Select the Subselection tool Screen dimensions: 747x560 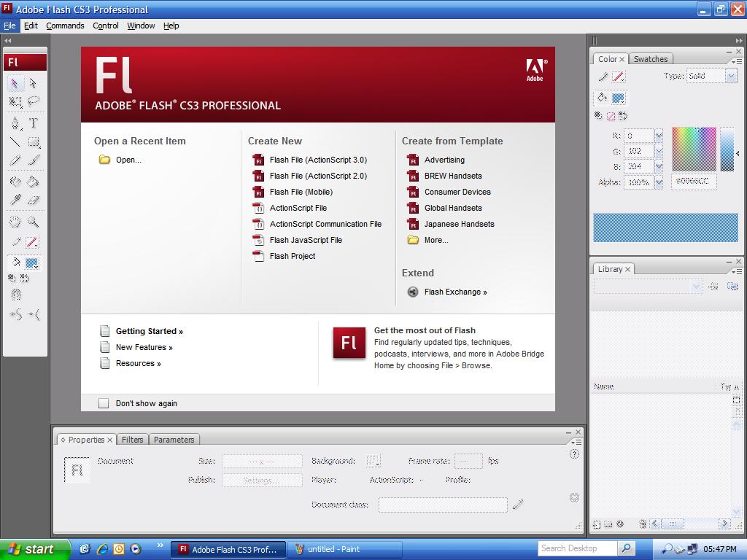click(33, 84)
